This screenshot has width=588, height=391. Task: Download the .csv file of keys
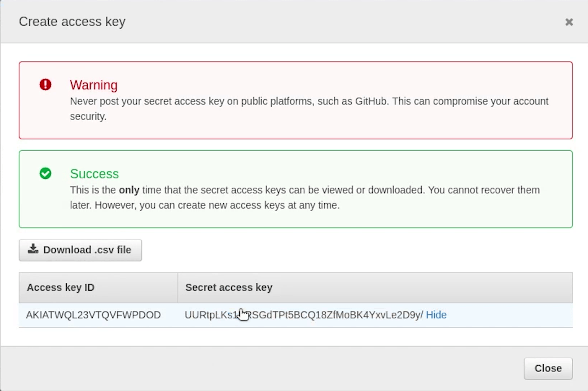(x=80, y=250)
